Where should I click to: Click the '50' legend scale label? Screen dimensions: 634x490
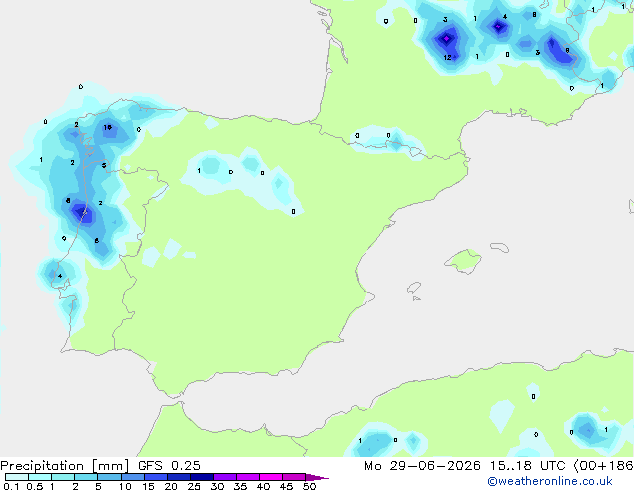[x=309, y=486]
